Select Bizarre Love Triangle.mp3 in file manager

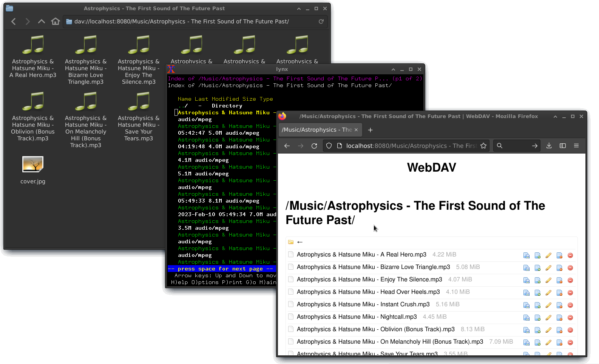click(86, 60)
